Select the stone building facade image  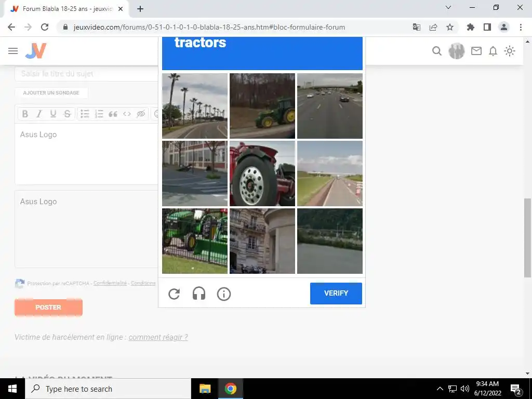coord(262,241)
